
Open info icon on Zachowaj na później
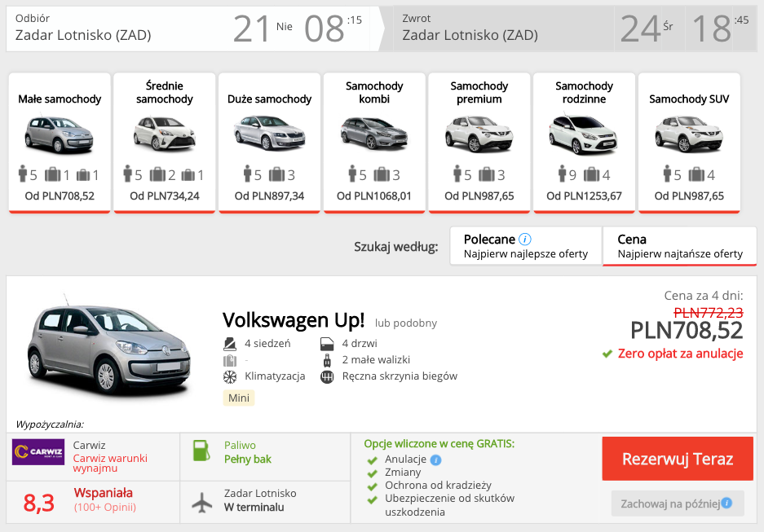(726, 503)
